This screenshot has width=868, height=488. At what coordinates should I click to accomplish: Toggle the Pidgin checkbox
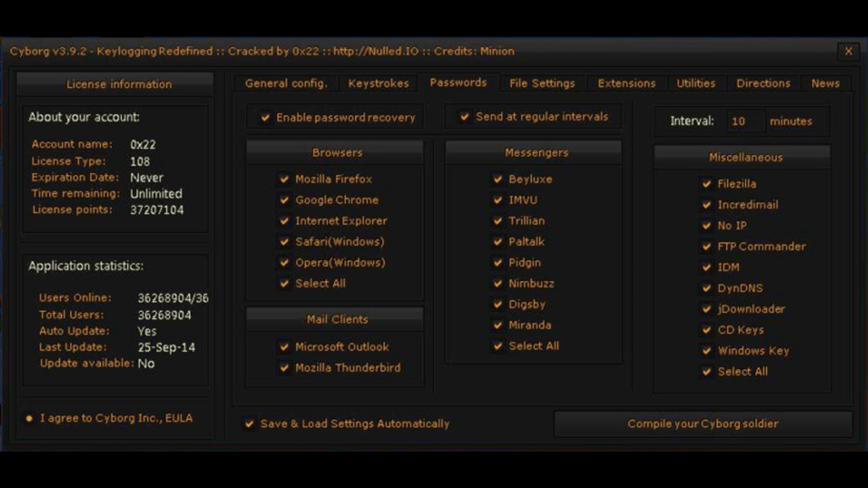point(498,263)
